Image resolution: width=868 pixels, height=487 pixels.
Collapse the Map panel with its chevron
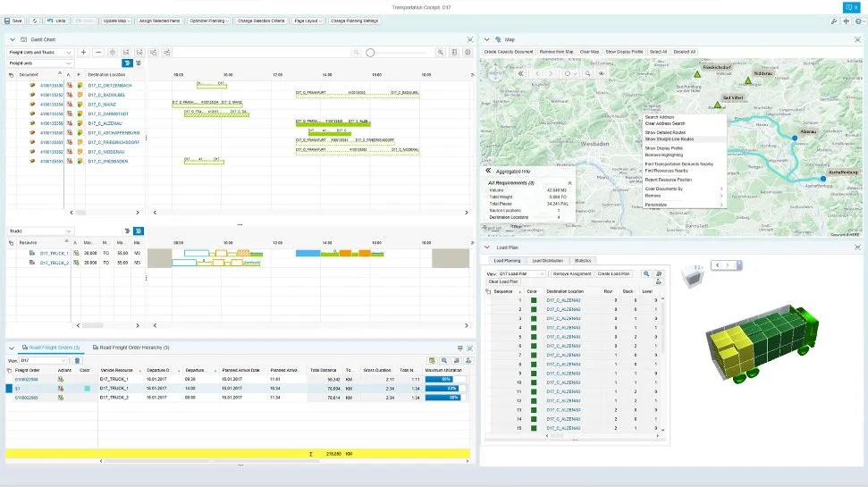[x=487, y=39]
